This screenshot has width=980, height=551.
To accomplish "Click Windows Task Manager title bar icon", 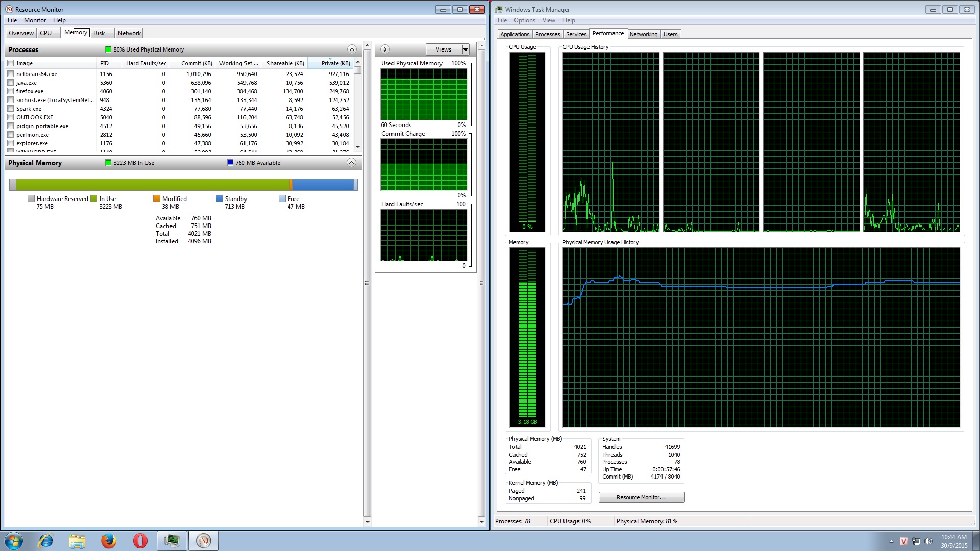I will click(x=499, y=9).
